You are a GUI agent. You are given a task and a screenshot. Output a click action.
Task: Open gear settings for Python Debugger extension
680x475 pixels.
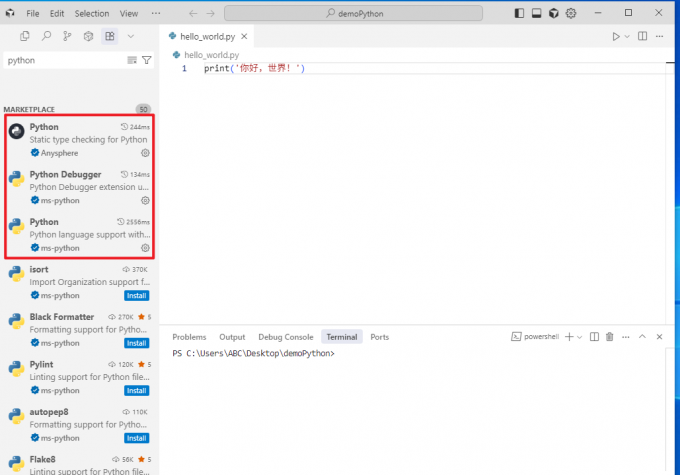tap(145, 200)
